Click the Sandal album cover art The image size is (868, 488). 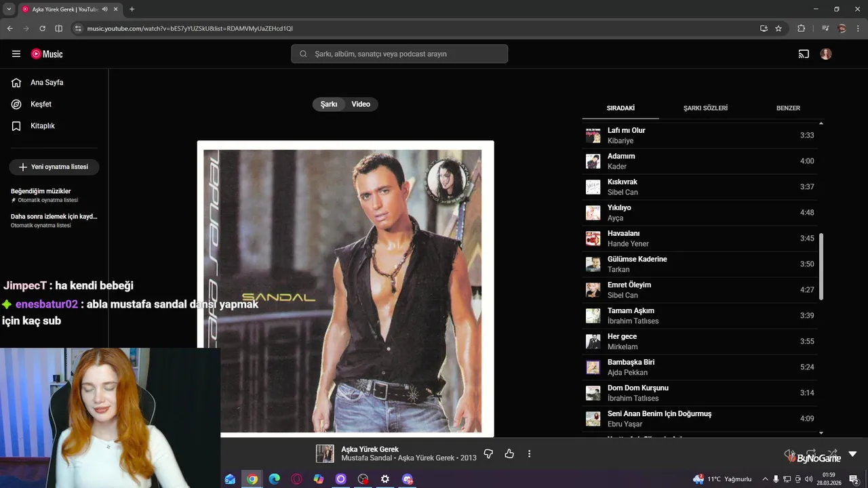346,289
